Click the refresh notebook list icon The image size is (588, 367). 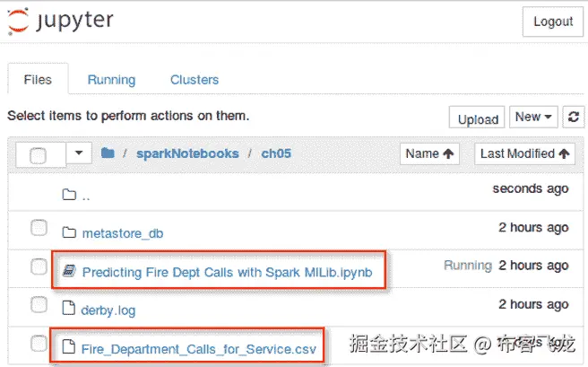(574, 118)
